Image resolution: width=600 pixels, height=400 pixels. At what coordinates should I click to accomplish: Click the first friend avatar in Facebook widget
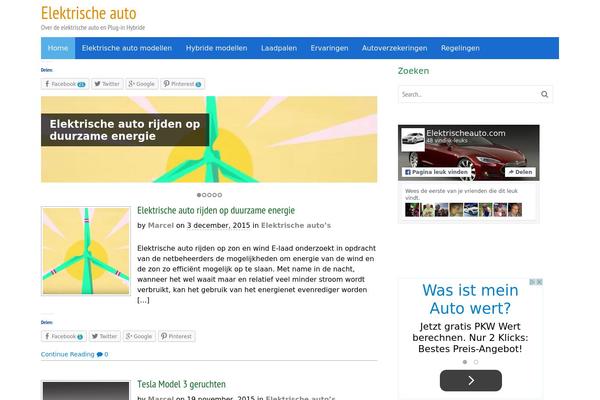412,210
